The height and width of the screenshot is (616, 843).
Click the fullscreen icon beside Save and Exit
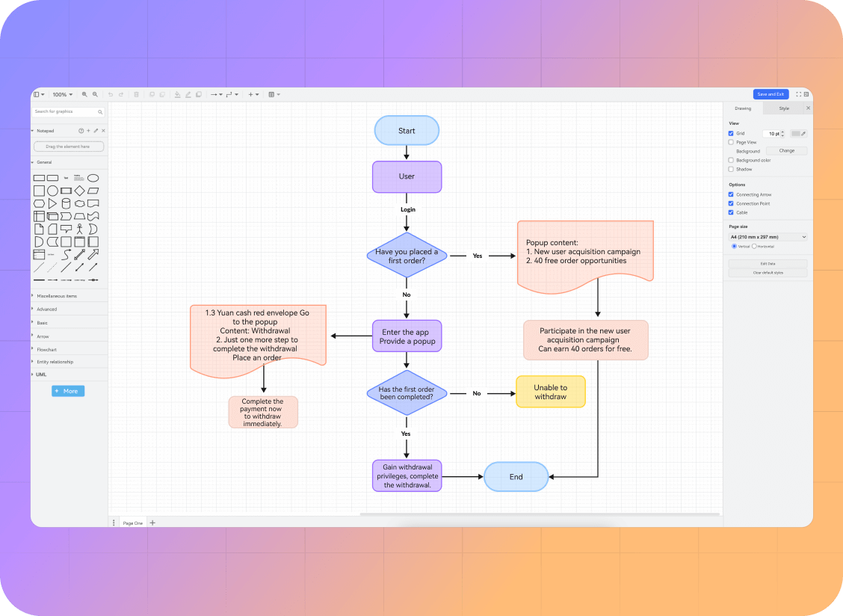coord(798,94)
